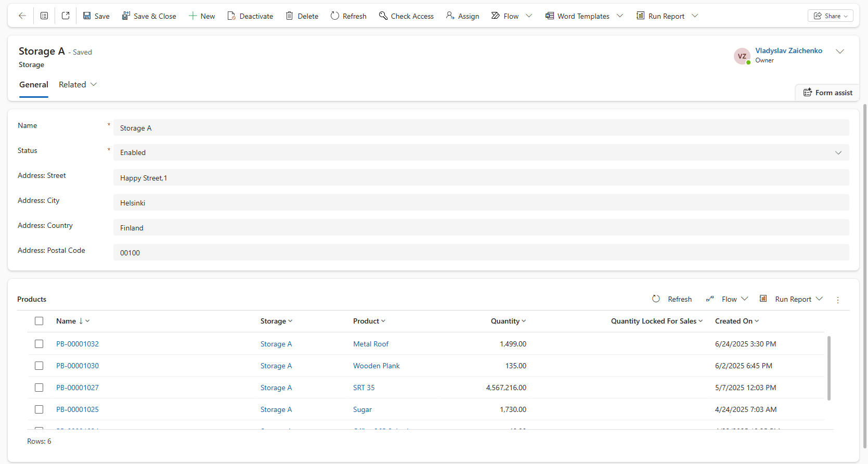Viewport: 868px width, 464px height.
Task: Expand the Word Templates dropdown
Action: pyautogui.click(x=620, y=16)
